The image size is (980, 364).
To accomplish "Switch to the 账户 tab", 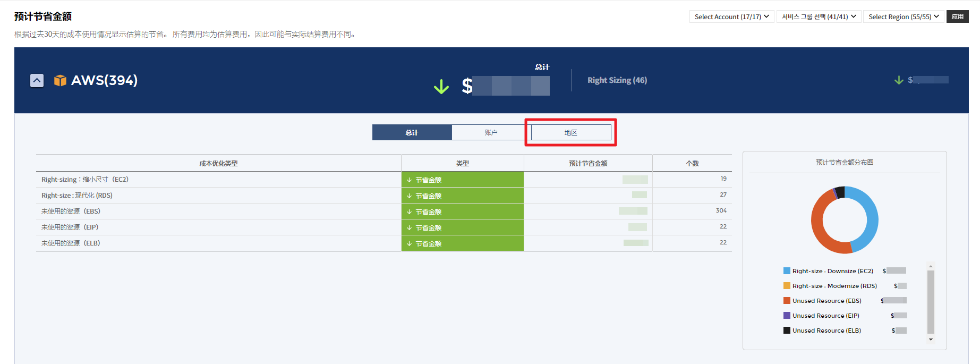I will click(x=491, y=132).
